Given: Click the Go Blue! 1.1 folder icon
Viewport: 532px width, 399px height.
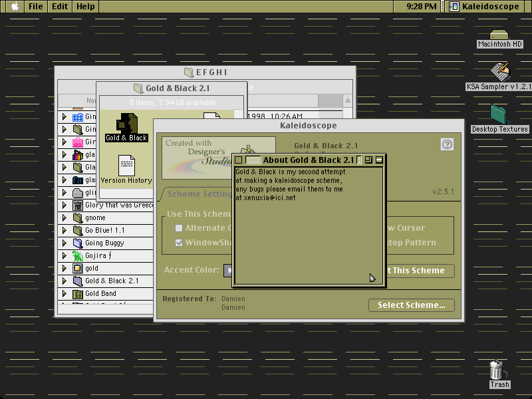Looking at the screenshot, I should tap(78, 231).
